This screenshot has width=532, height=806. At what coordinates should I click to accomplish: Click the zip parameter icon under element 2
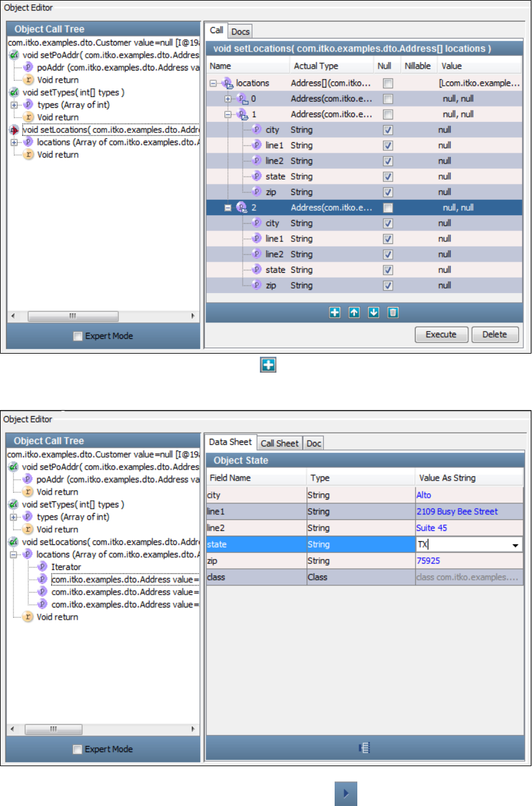257,285
